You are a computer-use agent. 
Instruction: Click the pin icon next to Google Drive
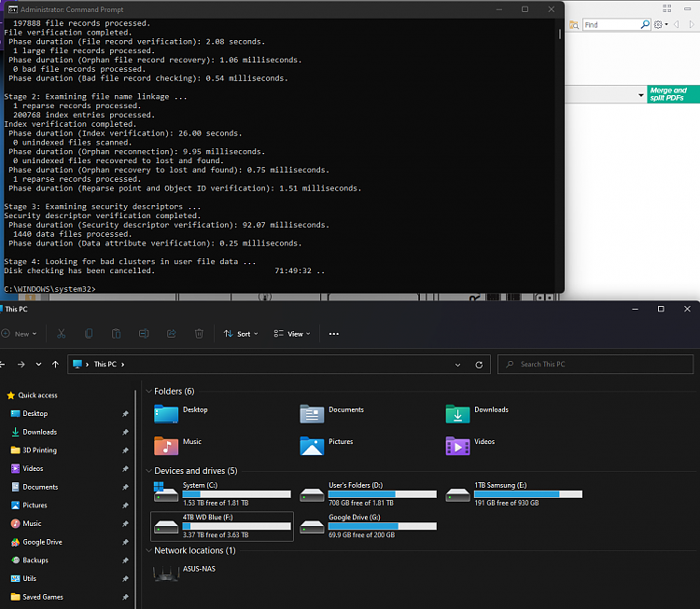125,543
